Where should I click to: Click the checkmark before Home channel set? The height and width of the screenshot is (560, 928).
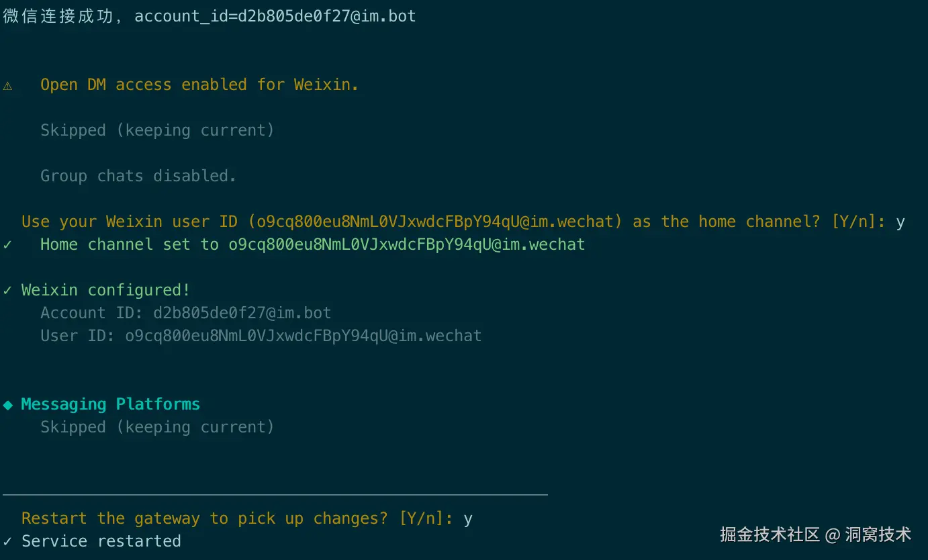pos(7,244)
